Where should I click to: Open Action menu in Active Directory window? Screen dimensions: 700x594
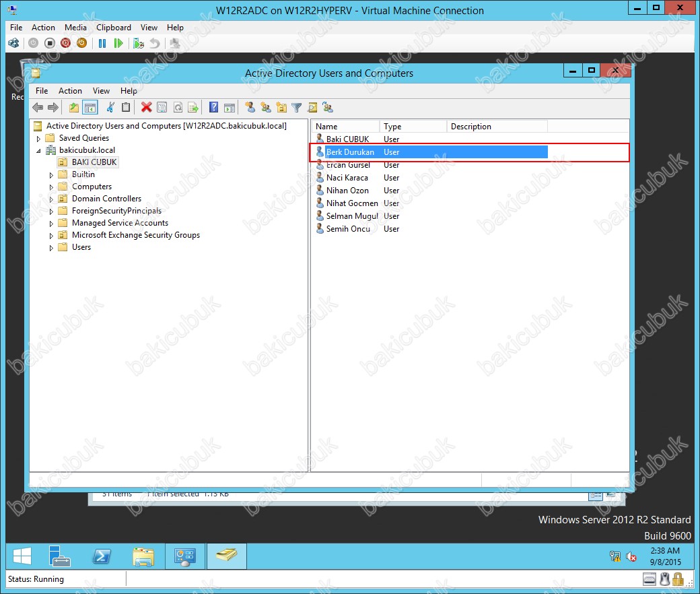coord(70,91)
